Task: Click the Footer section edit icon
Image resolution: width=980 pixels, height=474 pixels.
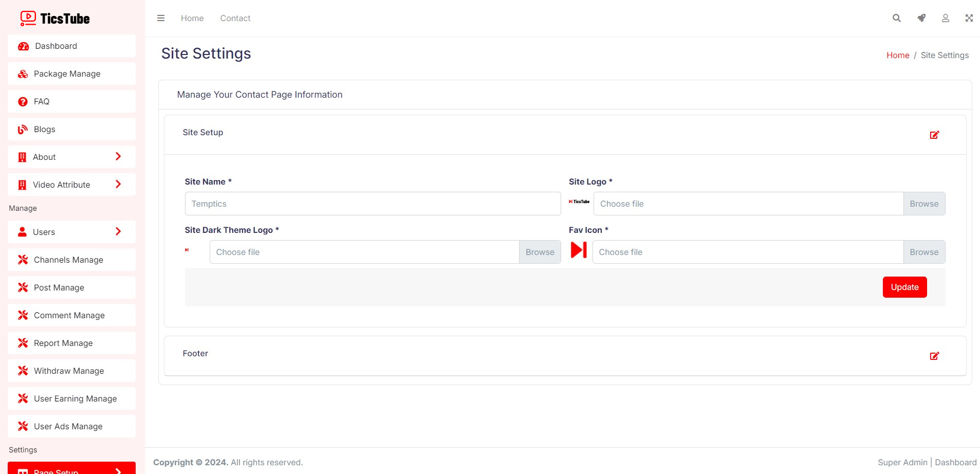Action: [934, 356]
